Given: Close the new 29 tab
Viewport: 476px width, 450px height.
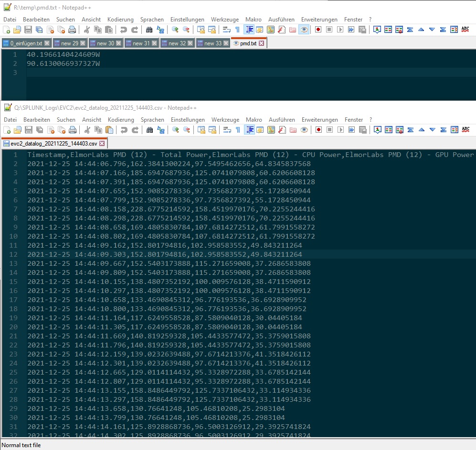Looking at the screenshot, I should click(83, 43).
